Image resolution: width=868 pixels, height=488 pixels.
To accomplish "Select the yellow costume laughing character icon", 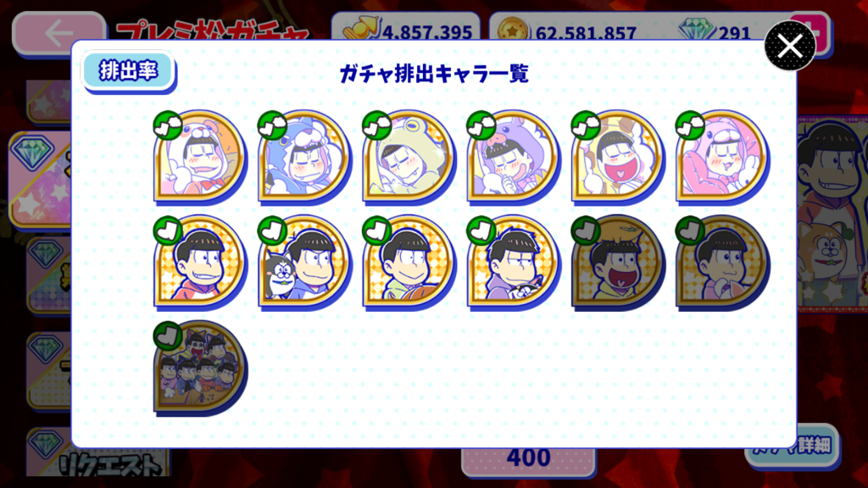I will click(x=618, y=158).
